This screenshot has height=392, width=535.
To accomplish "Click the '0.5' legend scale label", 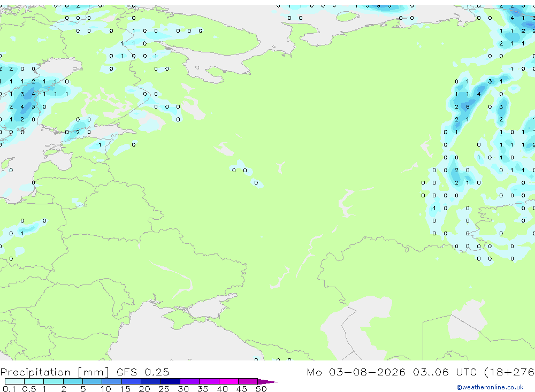I will [29, 389].
